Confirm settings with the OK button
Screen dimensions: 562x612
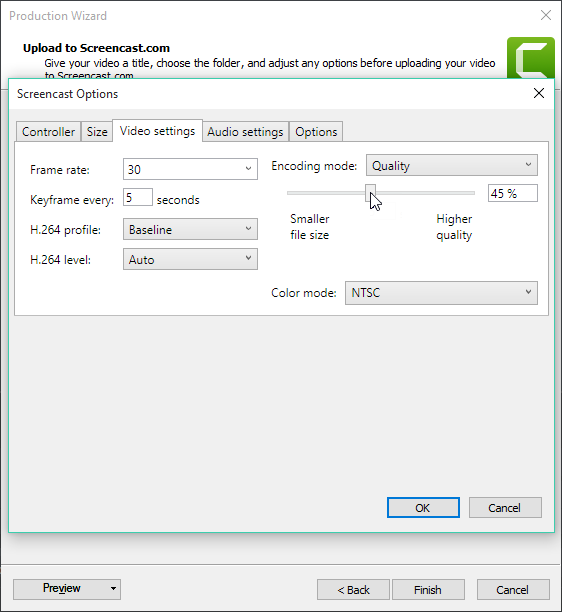[423, 508]
